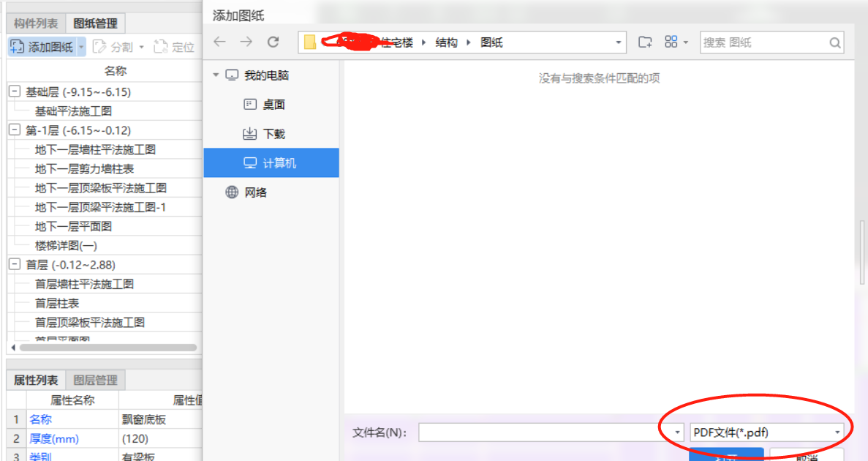Click the (120) thickness value cell
This screenshot has width=868, height=461.
[161, 439]
